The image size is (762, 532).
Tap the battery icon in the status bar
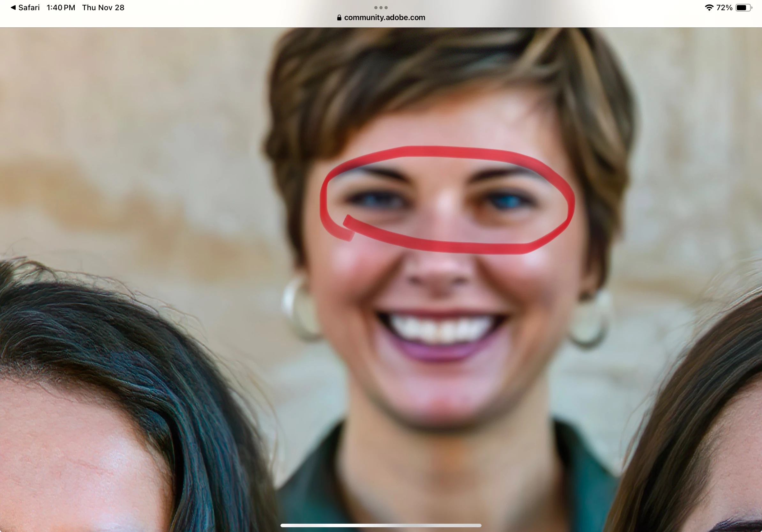(x=743, y=8)
